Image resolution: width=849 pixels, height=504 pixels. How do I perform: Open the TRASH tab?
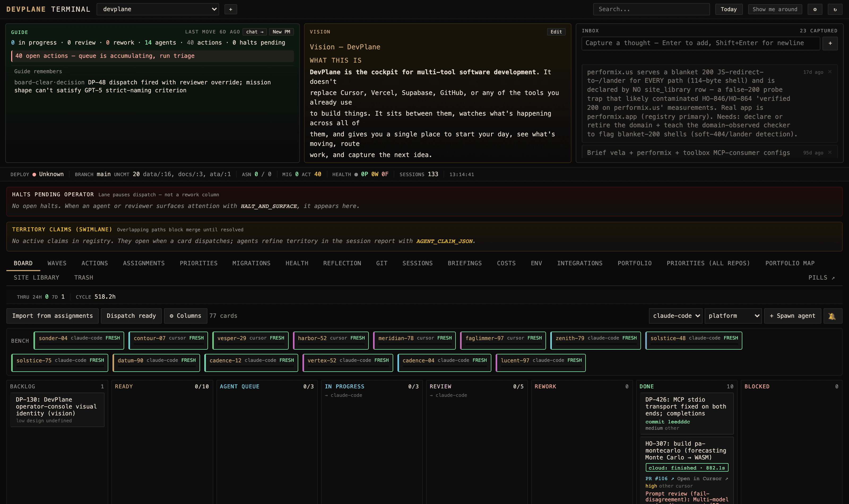[84, 277]
